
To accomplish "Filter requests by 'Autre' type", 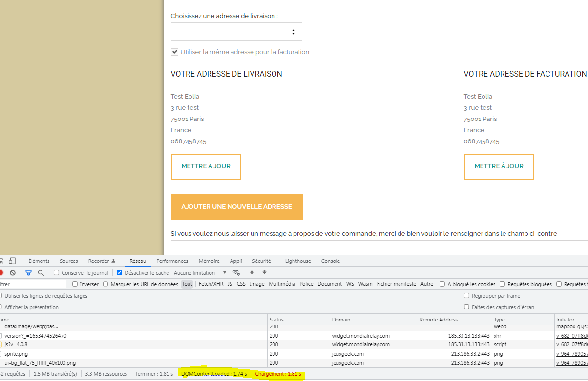I will coord(427,284).
